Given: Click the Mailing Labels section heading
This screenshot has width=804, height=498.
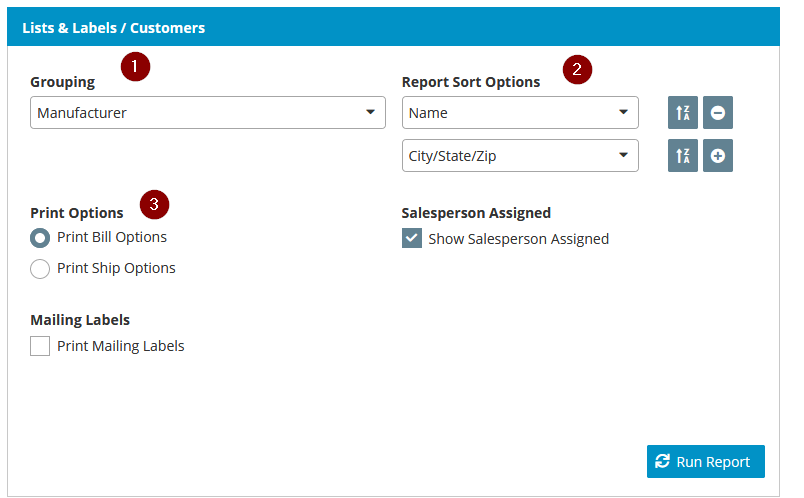Looking at the screenshot, I should (80, 320).
